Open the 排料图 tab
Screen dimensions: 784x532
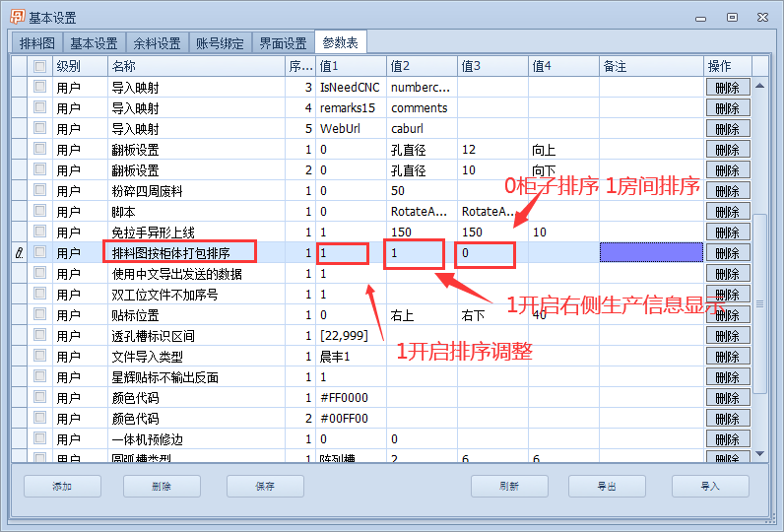pyautogui.click(x=37, y=43)
